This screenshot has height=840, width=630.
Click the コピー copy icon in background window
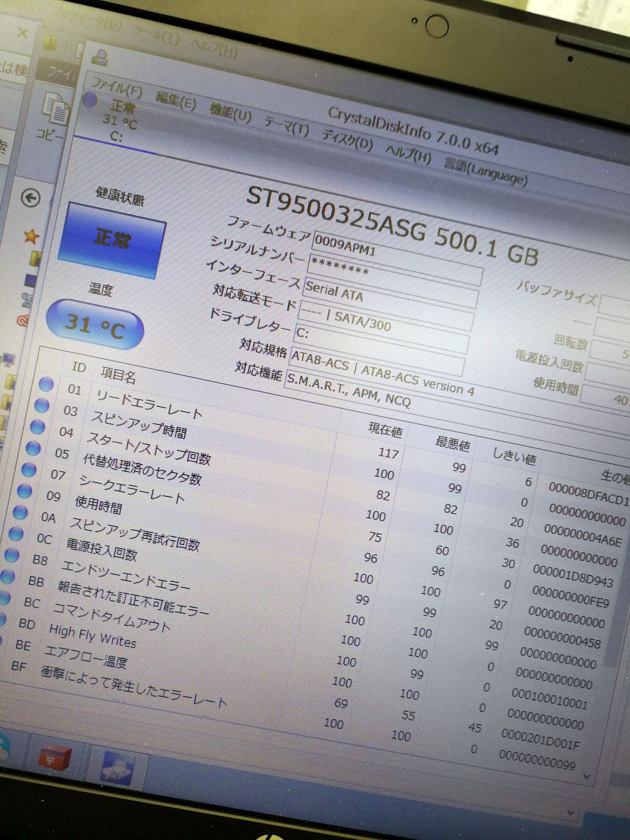click(x=55, y=109)
